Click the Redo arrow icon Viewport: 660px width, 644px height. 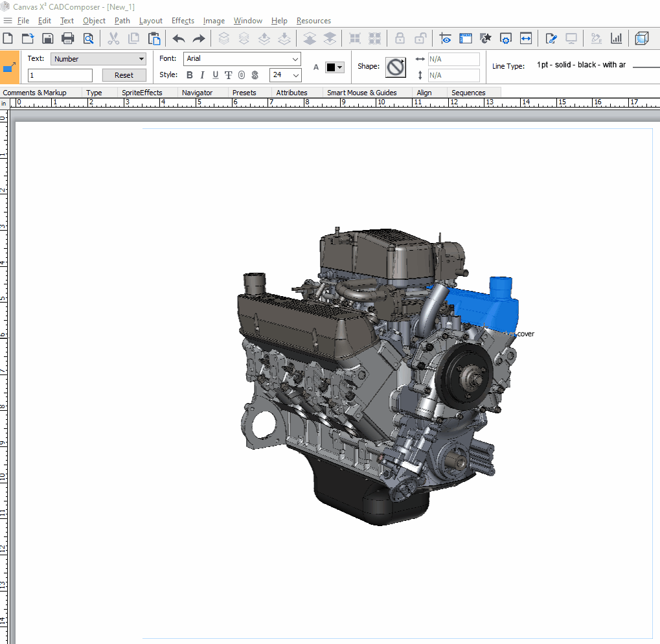(x=199, y=38)
